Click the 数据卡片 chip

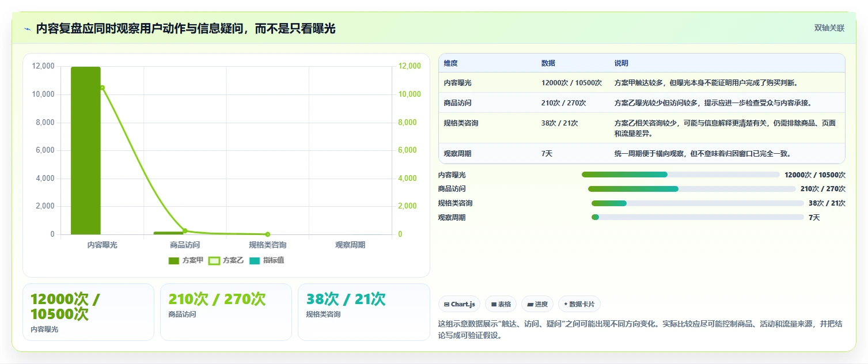(579, 304)
